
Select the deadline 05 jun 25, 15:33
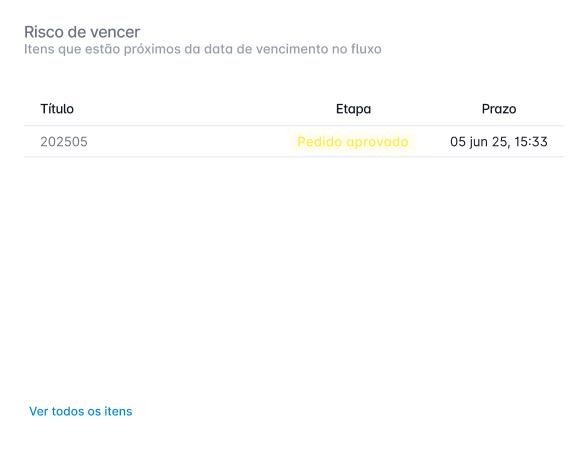[499, 142]
